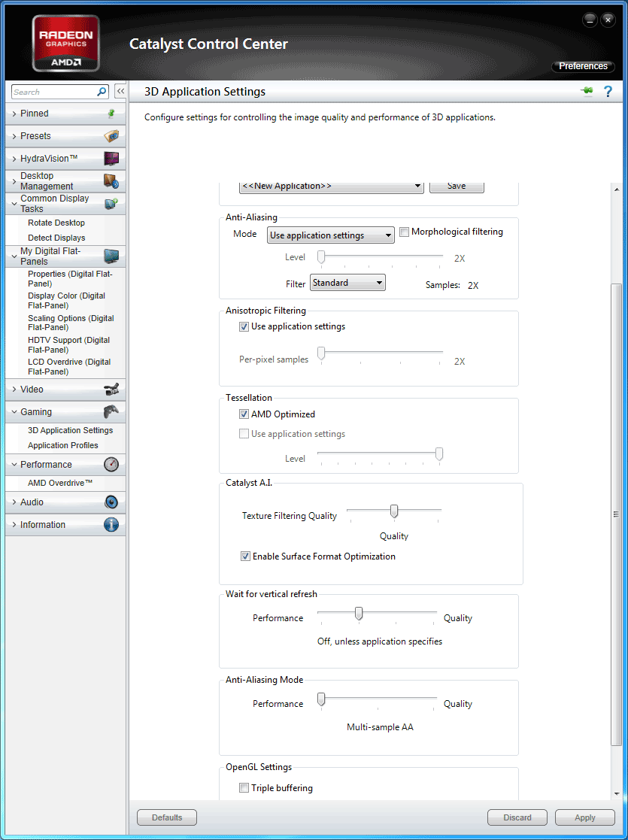This screenshot has width=628, height=840.
Task: Click the green pin icon beside Pinned
Action: pos(111,114)
